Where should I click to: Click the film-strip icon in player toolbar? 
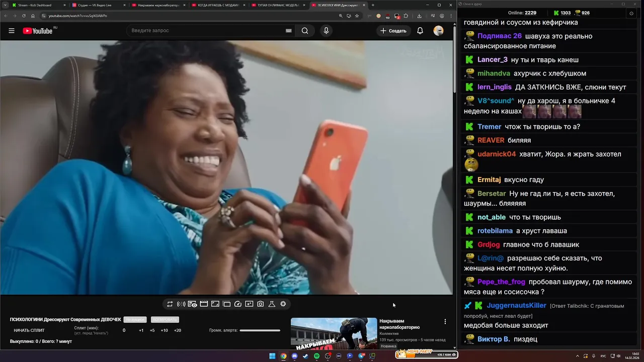point(226,304)
